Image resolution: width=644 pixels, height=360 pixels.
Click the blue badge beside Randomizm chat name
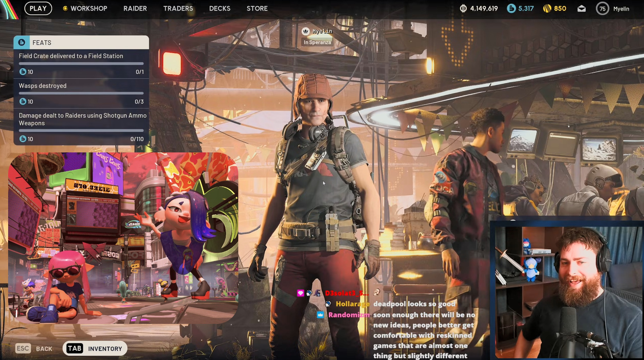[320, 315]
